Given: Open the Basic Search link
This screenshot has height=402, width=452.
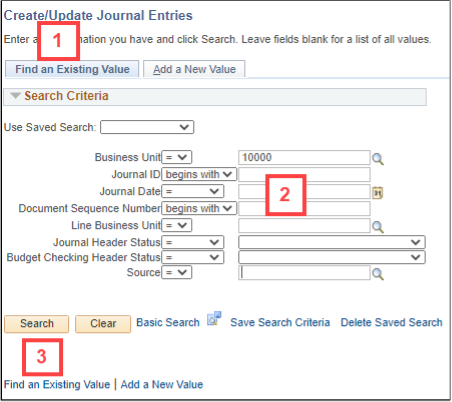Looking at the screenshot, I should (168, 322).
